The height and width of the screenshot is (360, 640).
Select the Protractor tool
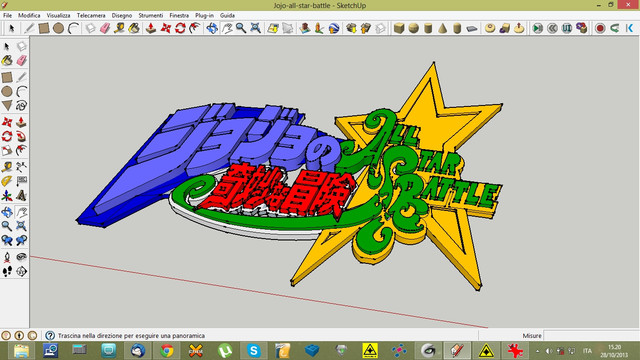point(7,181)
